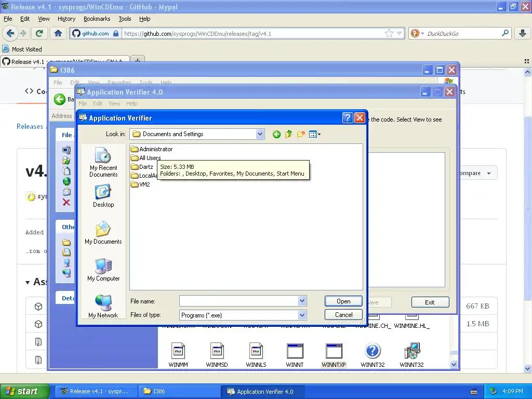The width and height of the screenshot is (532, 399).
Task: Expand the Look in dropdown
Action: [260, 134]
